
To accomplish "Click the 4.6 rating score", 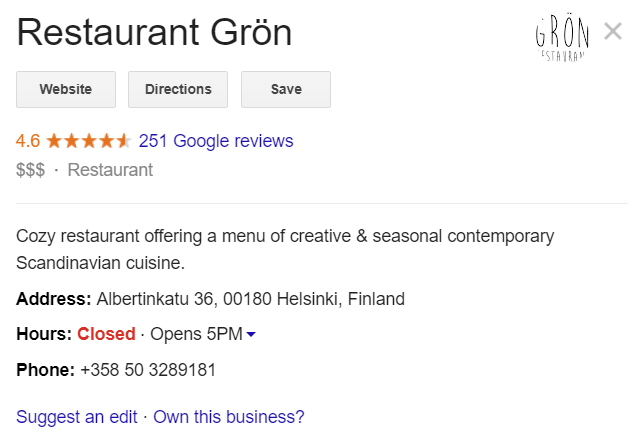I will [28, 141].
